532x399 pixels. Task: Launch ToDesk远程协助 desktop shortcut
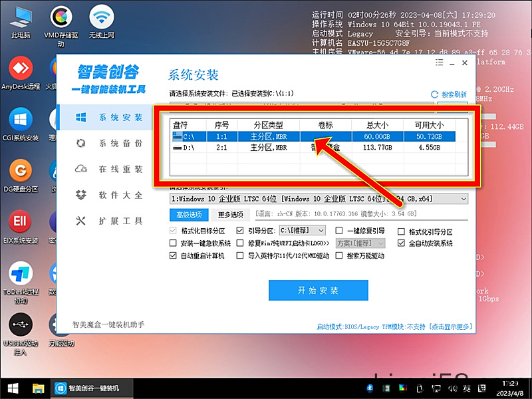coord(21,282)
